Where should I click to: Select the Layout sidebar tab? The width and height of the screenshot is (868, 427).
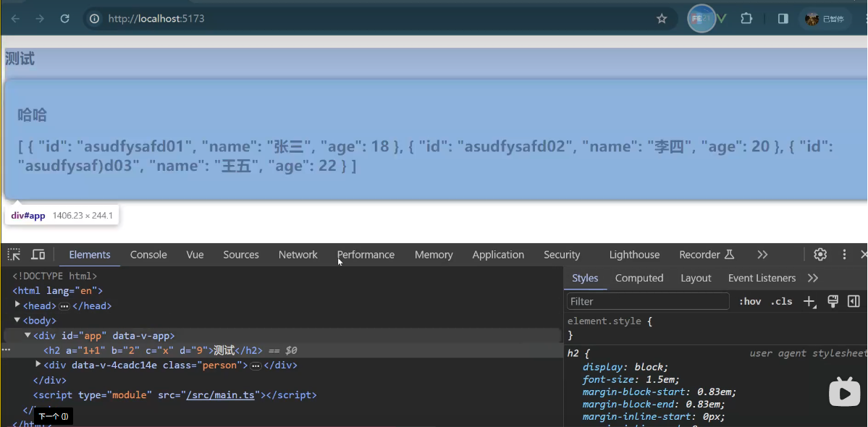[x=696, y=278]
